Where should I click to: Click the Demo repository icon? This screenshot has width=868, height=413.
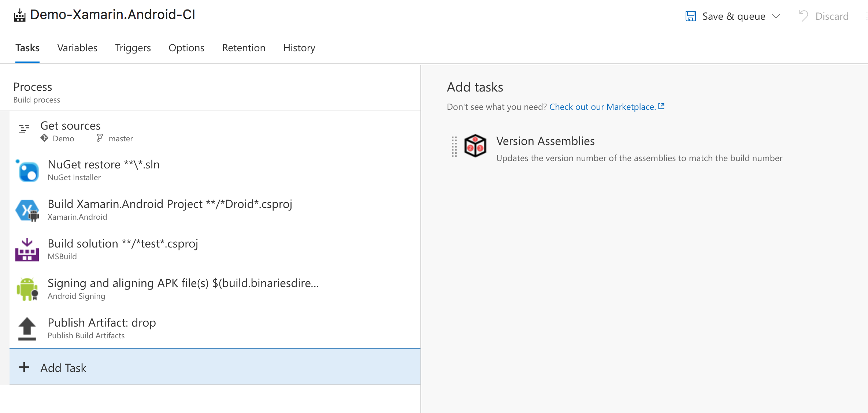[x=44, y=138]
